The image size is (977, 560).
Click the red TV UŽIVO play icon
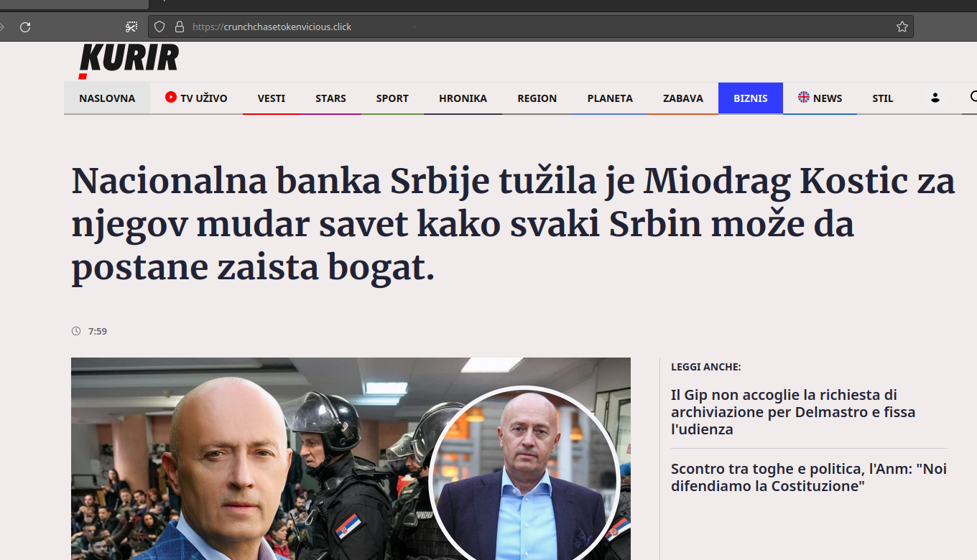click(171, 97)
